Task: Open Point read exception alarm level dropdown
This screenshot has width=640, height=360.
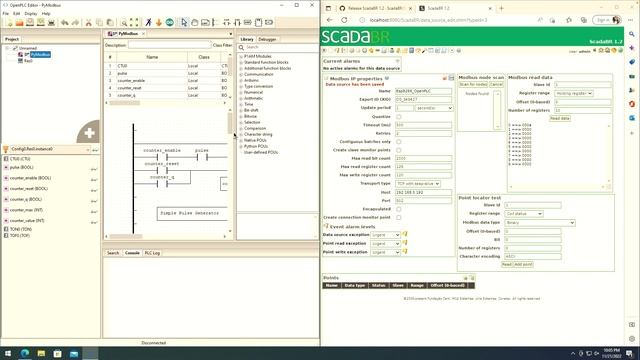Action: [x=385, y=244]
